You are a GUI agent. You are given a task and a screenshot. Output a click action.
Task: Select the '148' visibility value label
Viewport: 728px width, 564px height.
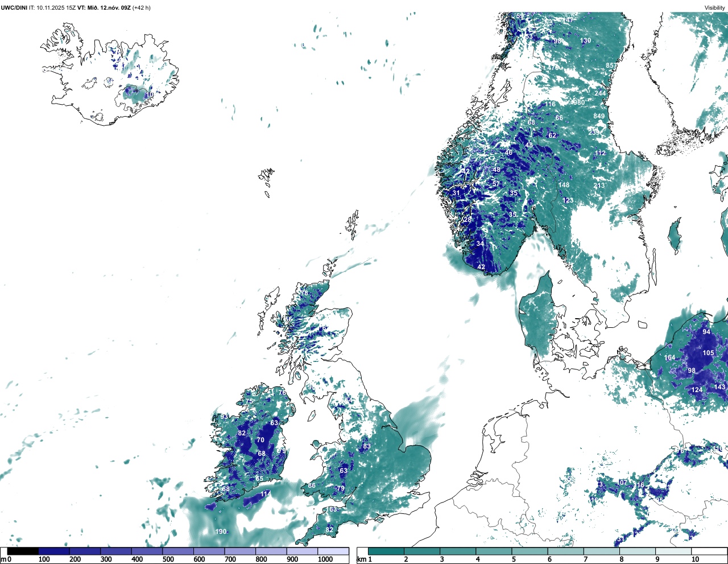tap(564, 184)
